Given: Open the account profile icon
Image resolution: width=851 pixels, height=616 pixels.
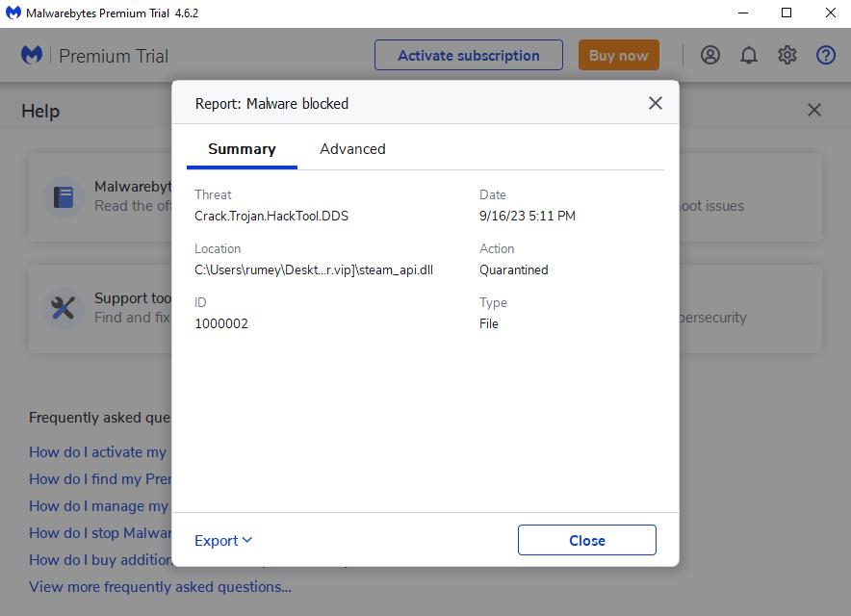Looking at the screenshot, I should pyautogui.click(x=710, y=55).
